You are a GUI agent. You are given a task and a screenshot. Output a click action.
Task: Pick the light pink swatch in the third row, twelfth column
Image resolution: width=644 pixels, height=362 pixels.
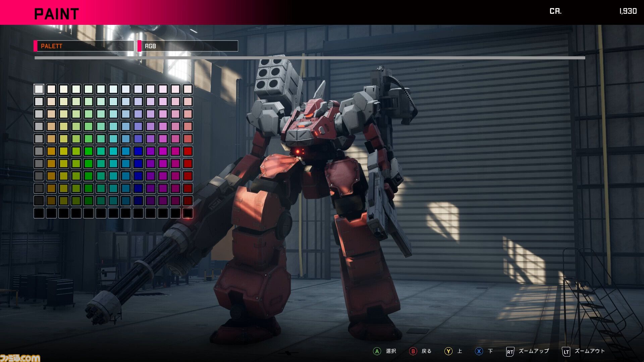coord(175,114)
